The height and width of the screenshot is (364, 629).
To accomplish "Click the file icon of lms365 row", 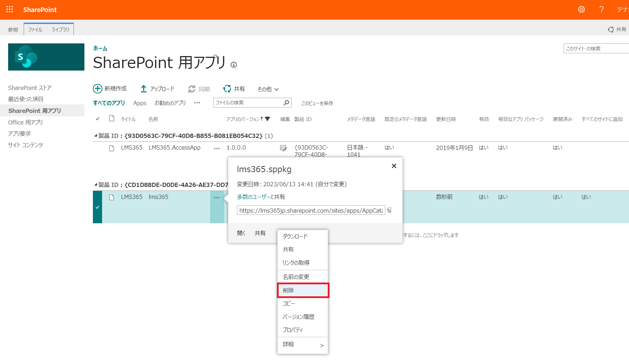I will 112,197.
